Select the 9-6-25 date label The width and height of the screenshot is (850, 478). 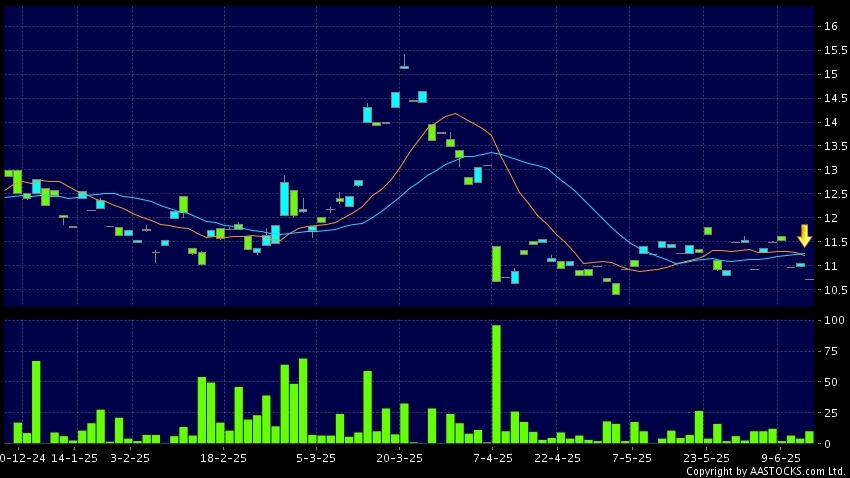[780, 458]
